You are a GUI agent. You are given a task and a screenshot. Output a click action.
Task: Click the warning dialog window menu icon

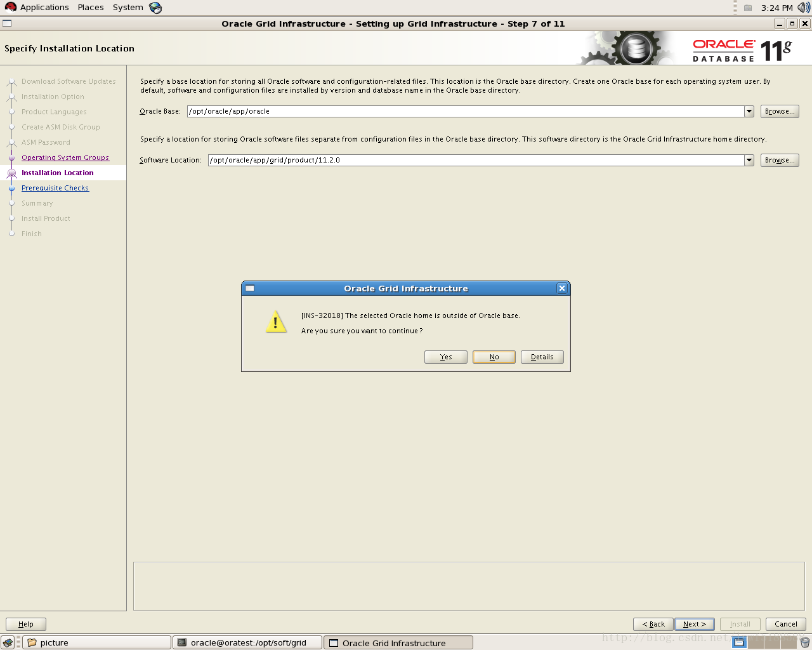click(250, 288)
